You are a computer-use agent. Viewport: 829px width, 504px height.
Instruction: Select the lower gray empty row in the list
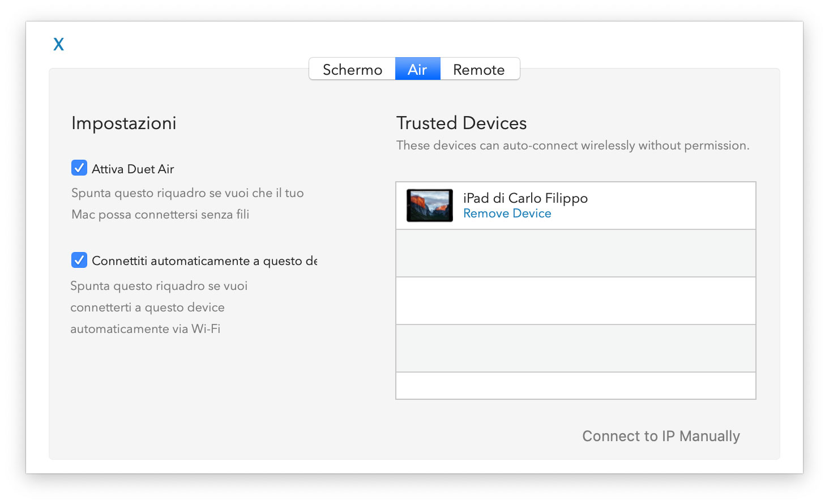point(576,348)
